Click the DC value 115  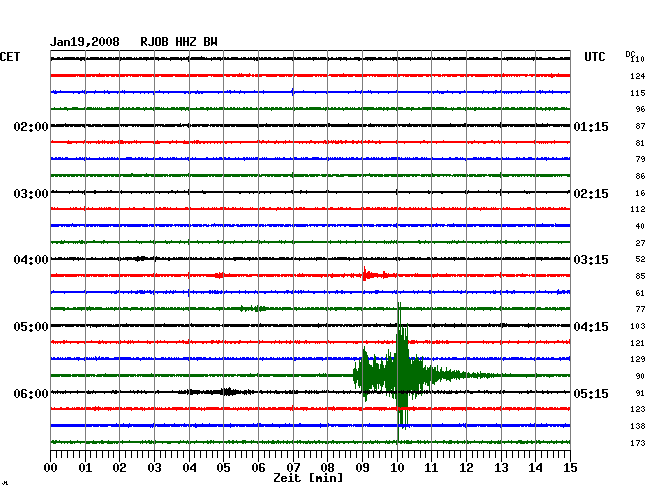pyautogui.click(x=638, y=93)
